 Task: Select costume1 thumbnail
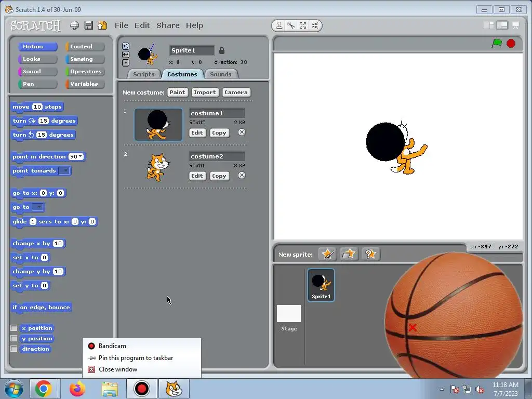158,125
